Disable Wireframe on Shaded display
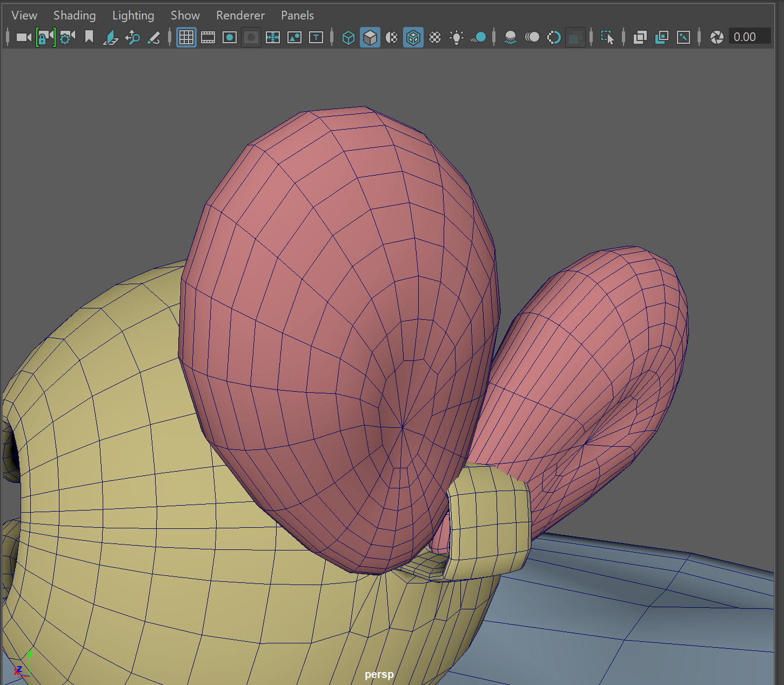This screenshot has height=685, width=784. [x=413, y=37]
